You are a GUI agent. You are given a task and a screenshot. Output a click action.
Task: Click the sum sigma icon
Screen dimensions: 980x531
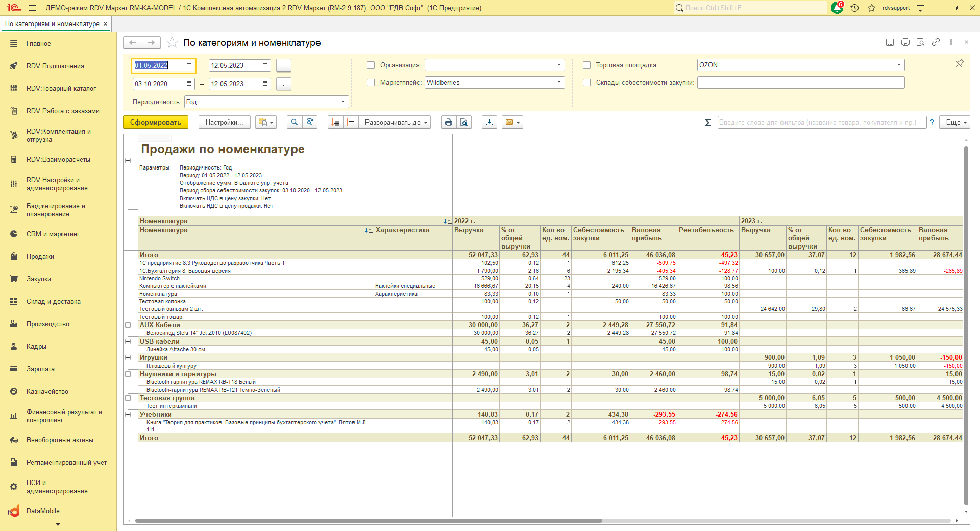(708, 123)
